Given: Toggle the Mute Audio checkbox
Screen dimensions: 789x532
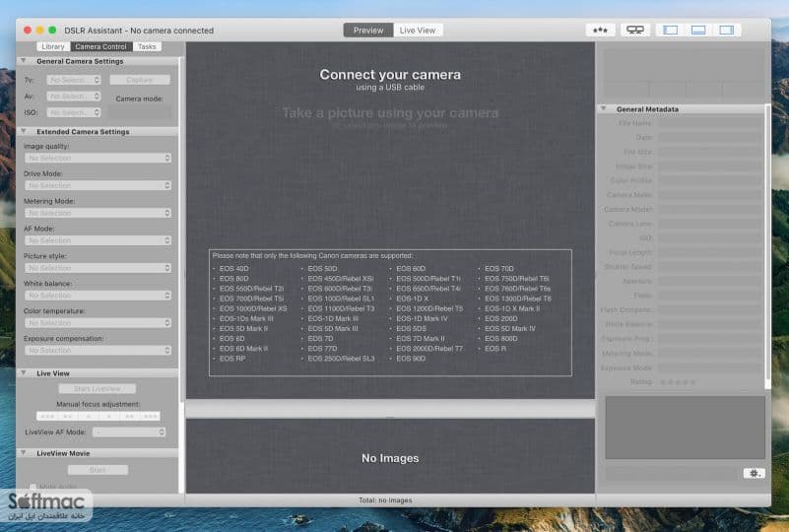Looking at the screenshot, I should pos(33,487).
